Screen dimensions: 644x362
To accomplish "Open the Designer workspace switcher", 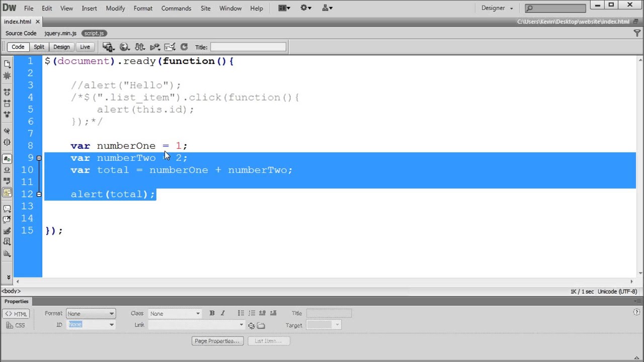I will click(x=497, y=8).
